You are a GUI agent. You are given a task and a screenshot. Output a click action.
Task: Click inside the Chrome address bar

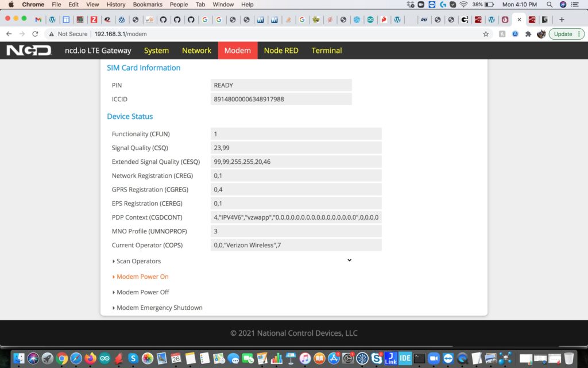coord(172,34)
